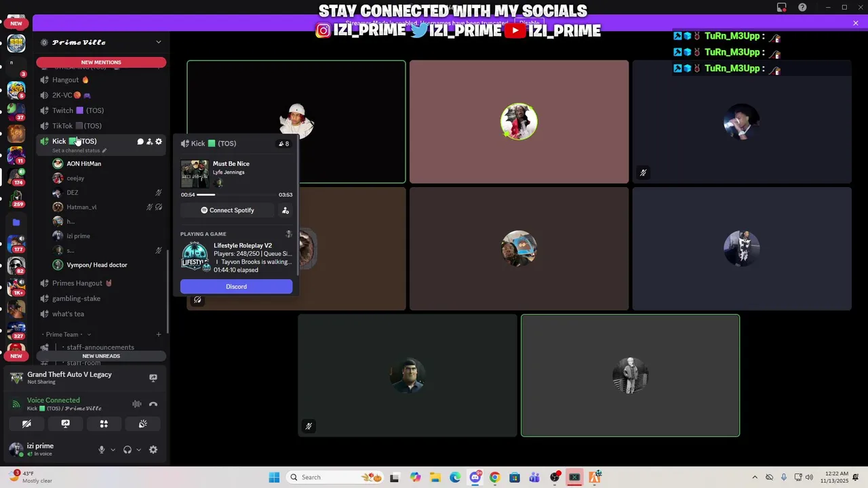Screen dimensions: 868x488
Task: Open User Settings gear
Action: [153, 449]
